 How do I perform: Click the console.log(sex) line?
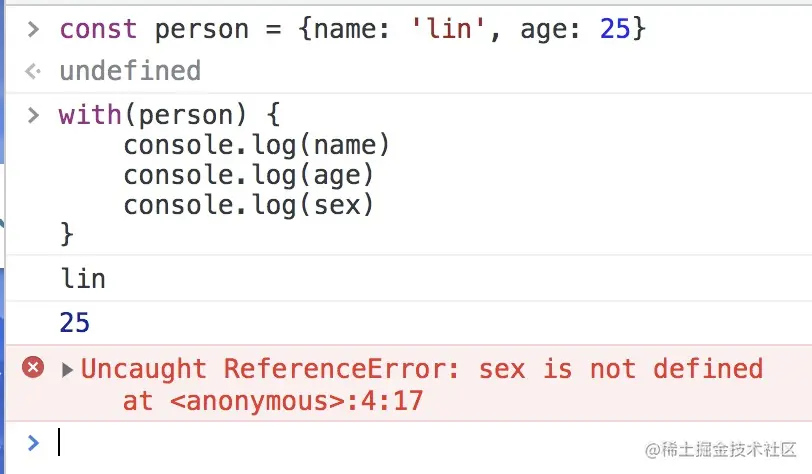click(249, 205)
